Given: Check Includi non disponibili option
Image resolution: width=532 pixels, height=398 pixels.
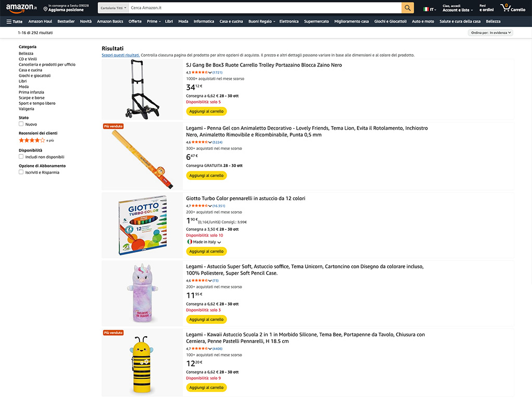Looking at the screenshot, I should 21,156.
